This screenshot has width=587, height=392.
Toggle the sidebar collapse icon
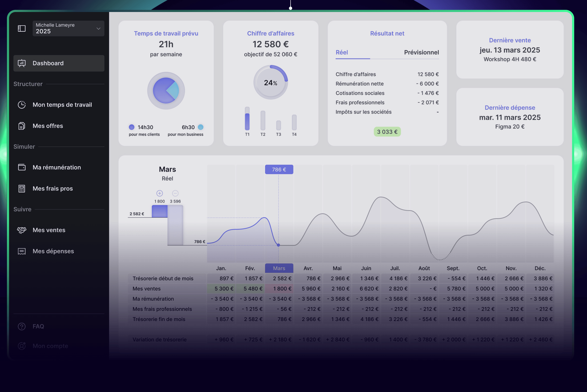pyautogui.click(x=22, y=28)
